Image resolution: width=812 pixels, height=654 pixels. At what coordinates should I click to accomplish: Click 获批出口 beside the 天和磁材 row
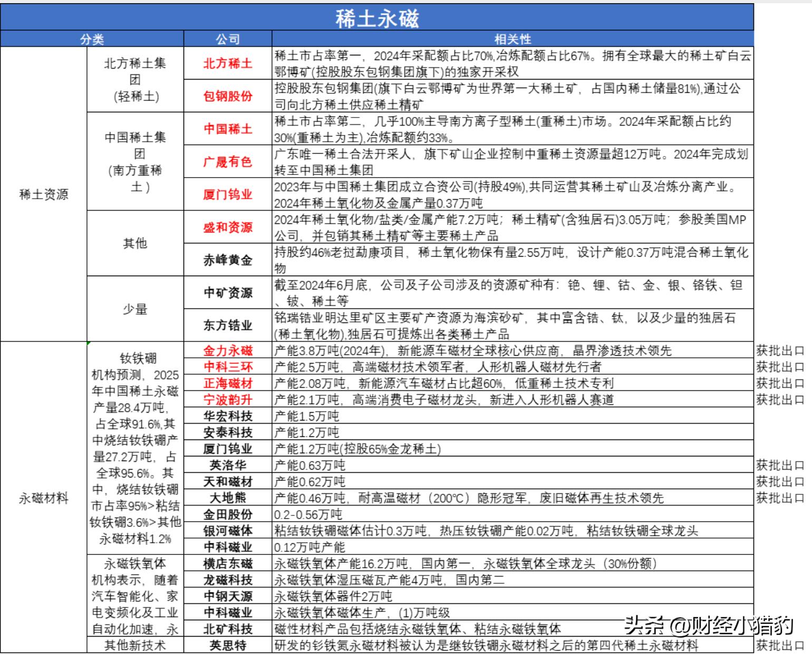click(780, 481)
